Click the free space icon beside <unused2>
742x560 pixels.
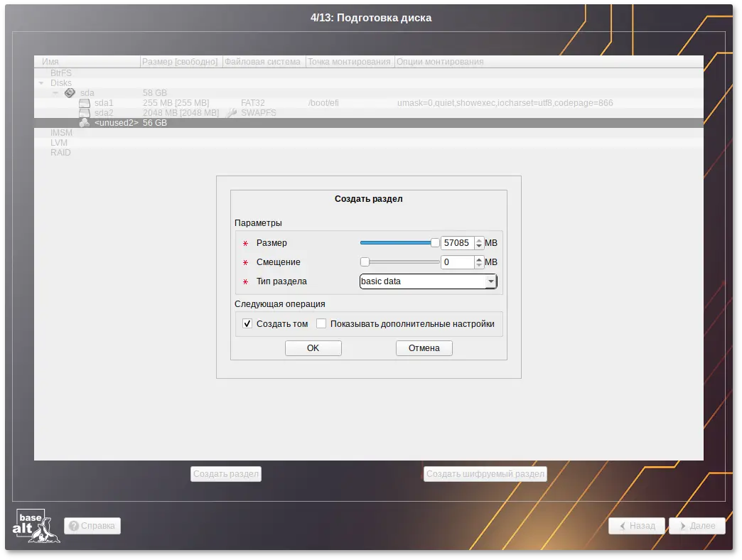[x=82, y=122]
